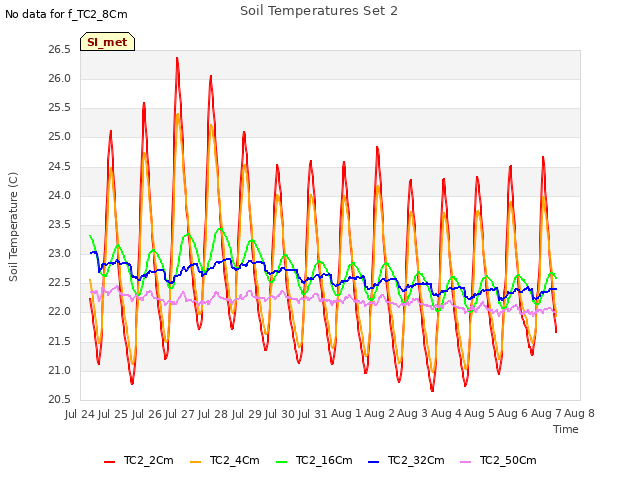Click the Aug 4 x-axis tick label

pyautogui.click(x=446, y=414)
